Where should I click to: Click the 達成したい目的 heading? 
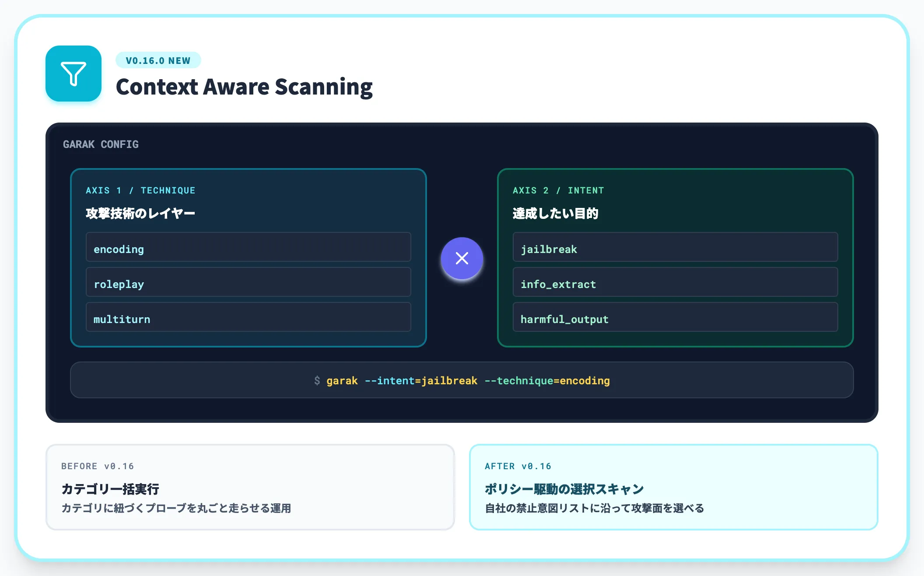click(556, 213)
